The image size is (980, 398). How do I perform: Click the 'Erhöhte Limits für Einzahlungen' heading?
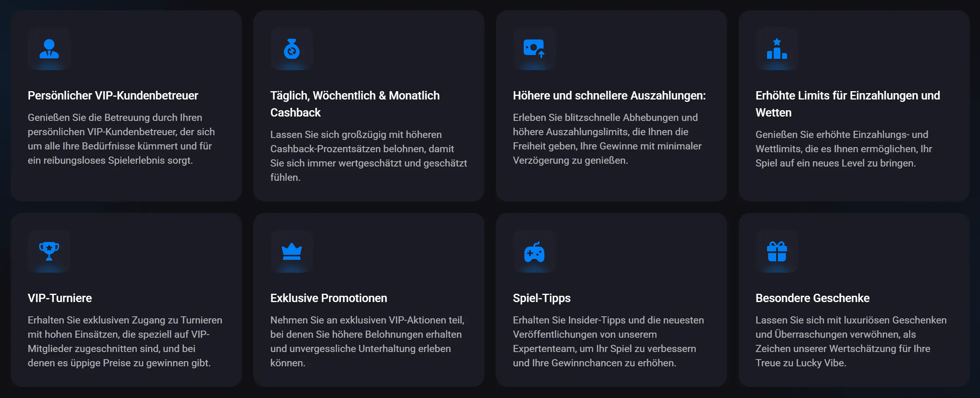(848, 104)
